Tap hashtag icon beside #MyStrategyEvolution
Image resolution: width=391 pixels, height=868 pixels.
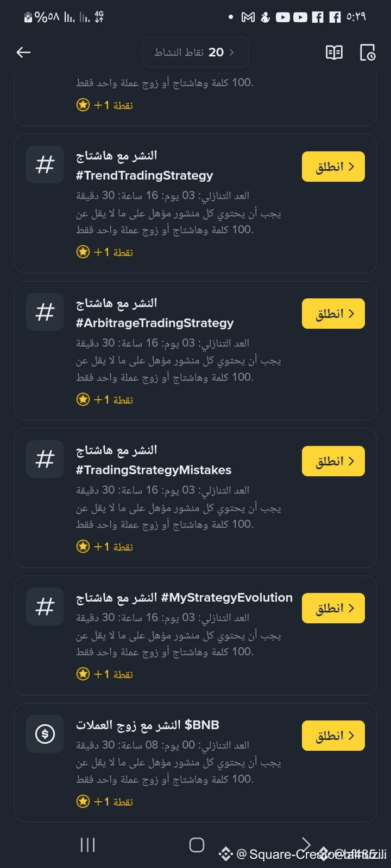pyautogui.click(x=45, y=607)
